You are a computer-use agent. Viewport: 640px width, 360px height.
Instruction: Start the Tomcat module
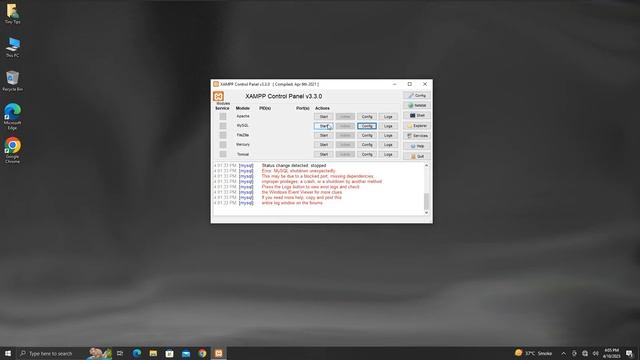coord(324,154)
